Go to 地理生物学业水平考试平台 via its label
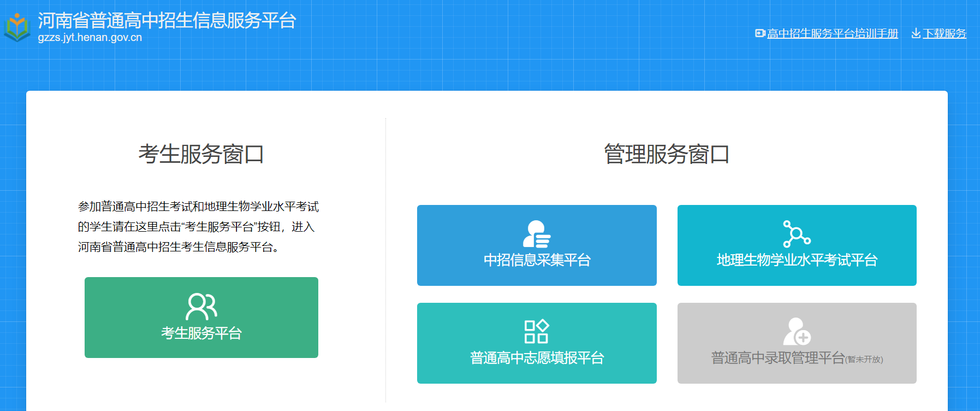The image size is (980, 411). point(797,260)
